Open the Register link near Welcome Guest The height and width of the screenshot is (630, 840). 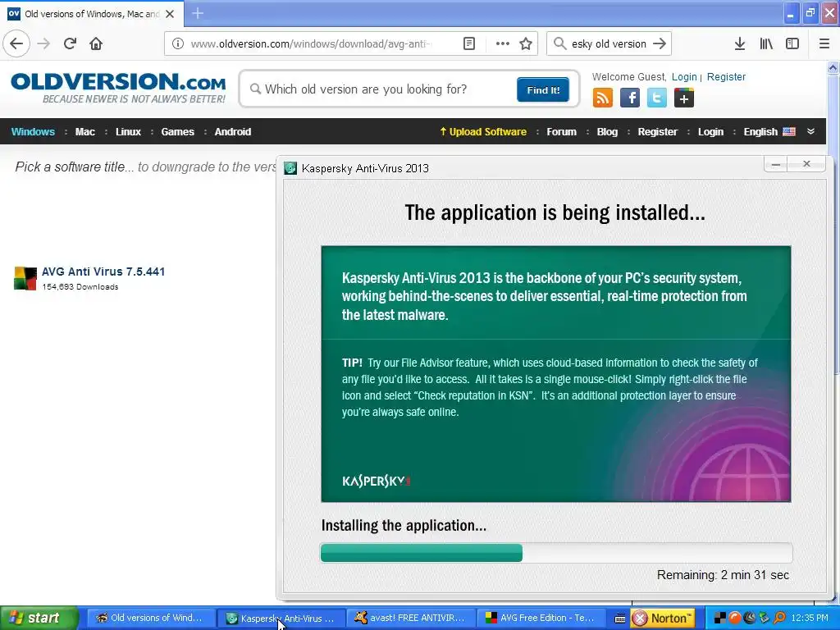[726, 76]
